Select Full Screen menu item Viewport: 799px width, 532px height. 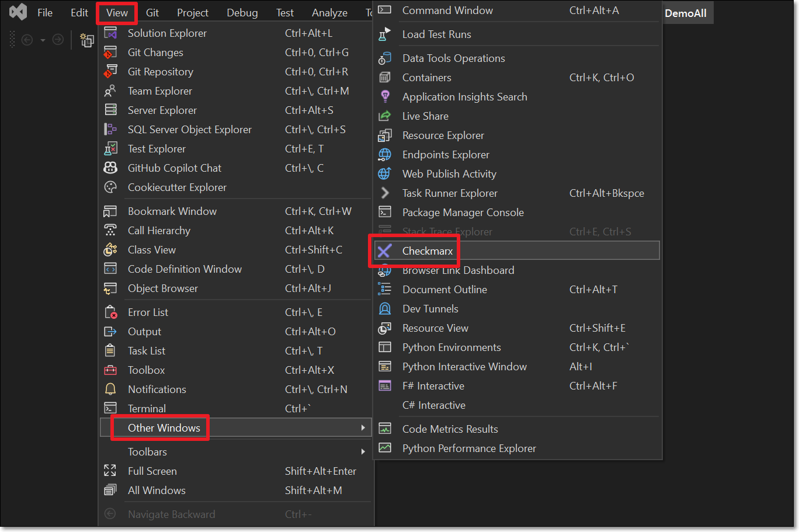(152, 471)
